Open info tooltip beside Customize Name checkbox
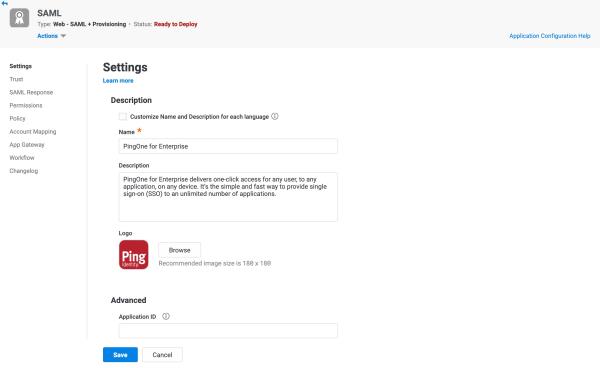This screenshot has height=368, width=600. pyautogui.click(x=275, y=116)
